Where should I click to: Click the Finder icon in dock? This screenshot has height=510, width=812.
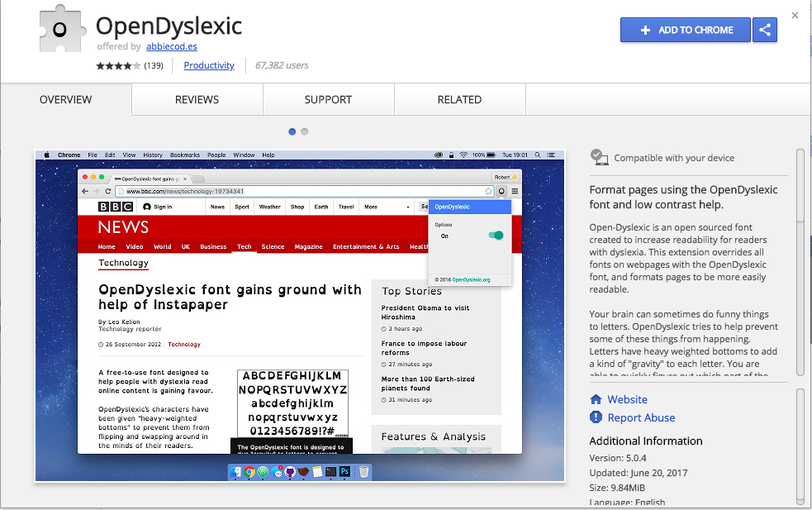click(235, 472)
